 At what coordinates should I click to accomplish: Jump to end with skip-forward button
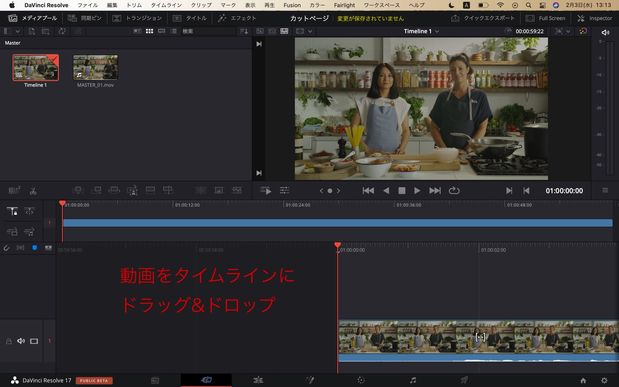(x=435, y=191)
